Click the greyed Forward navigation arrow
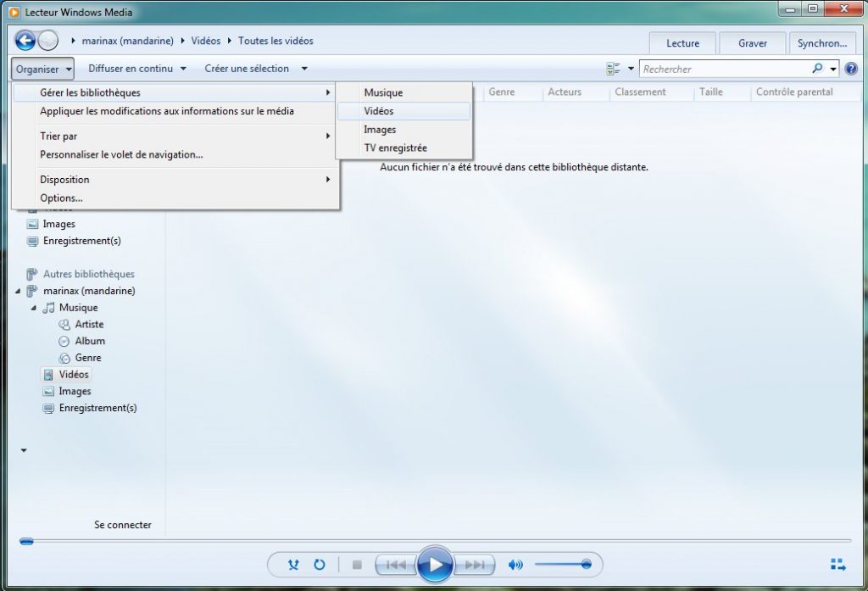The image size is (868, 591). (48, 41)
